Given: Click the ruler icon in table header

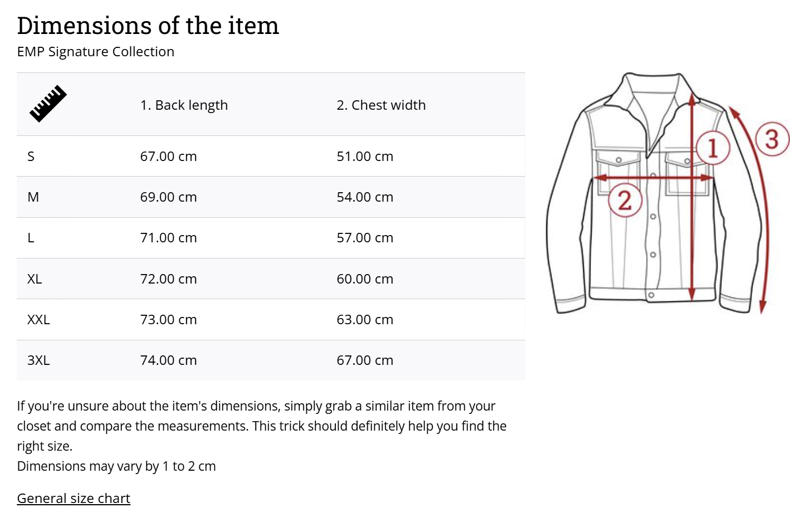Looking at the screenshot, I should (x=48, y=104).
